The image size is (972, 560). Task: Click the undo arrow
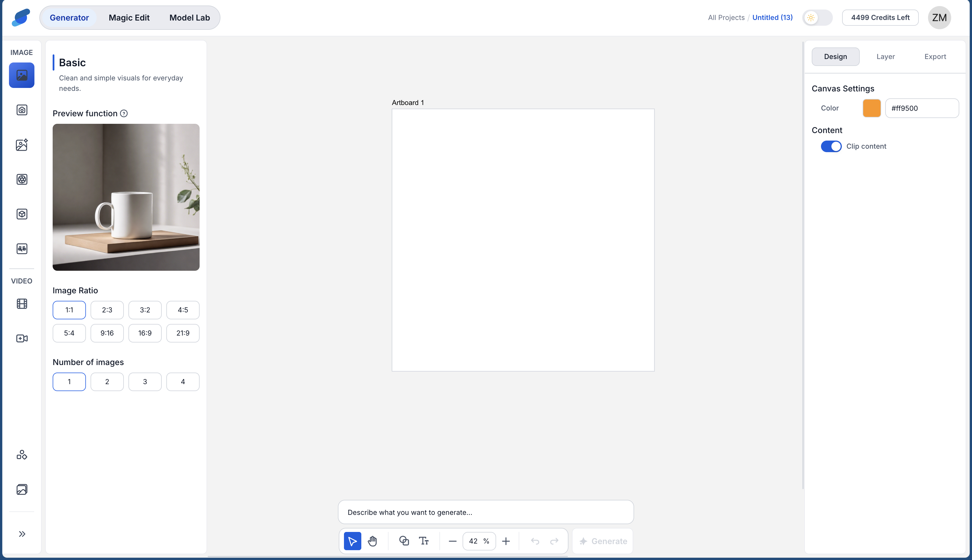(x=535, y=541)
